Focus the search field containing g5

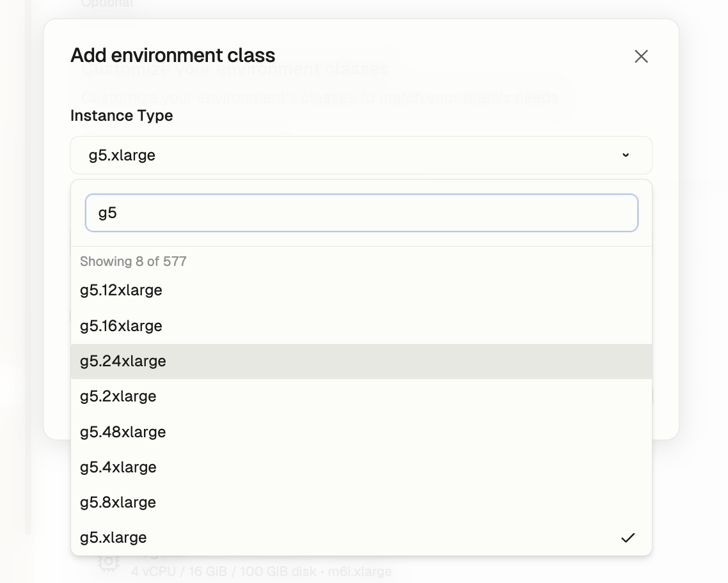pyautogui.click(x=361, y=213)
